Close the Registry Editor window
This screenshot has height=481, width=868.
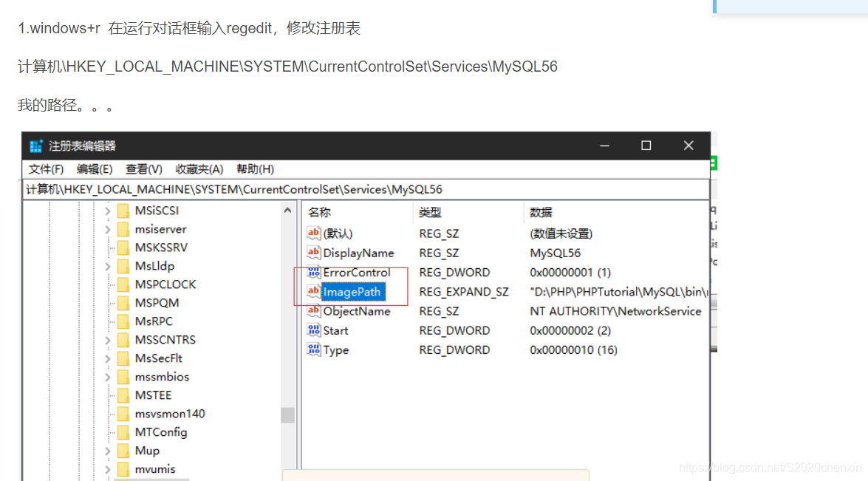pyautogui.click(x=688, y=146)
